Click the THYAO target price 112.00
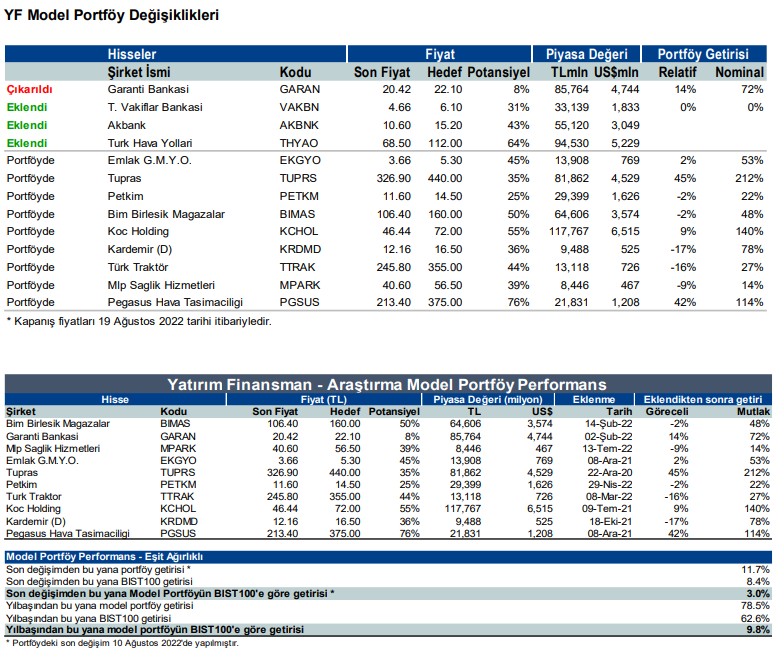The image size is (779, 653). (445, 143)
